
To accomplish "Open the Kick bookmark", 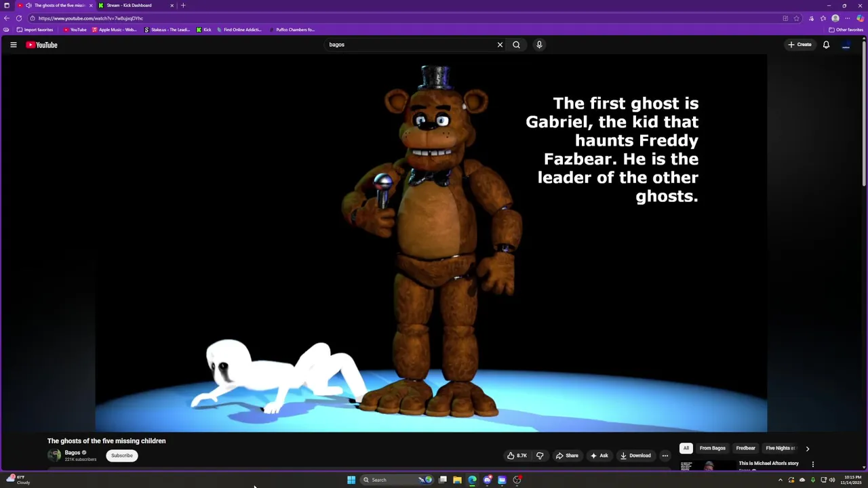I will (x=204, y=30).
